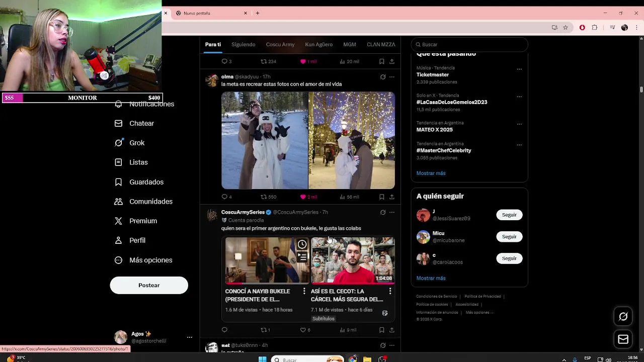Reply to olma's post

click(x=226, y=197)
